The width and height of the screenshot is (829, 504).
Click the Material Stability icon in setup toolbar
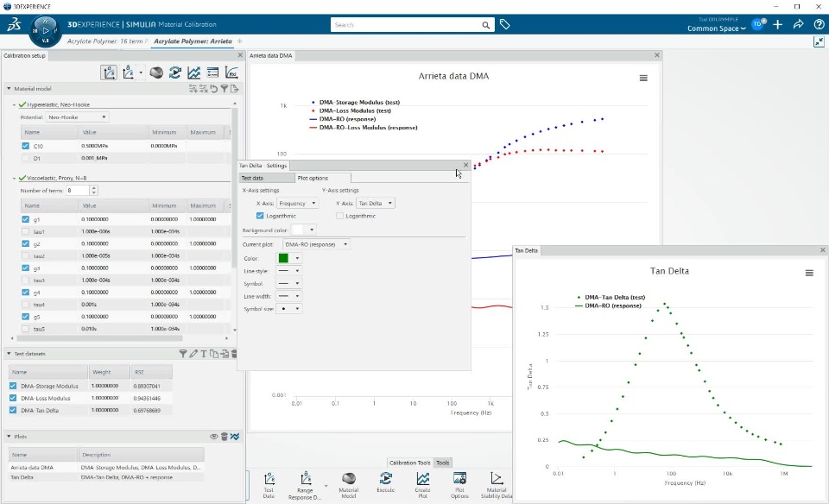[231, 72]
